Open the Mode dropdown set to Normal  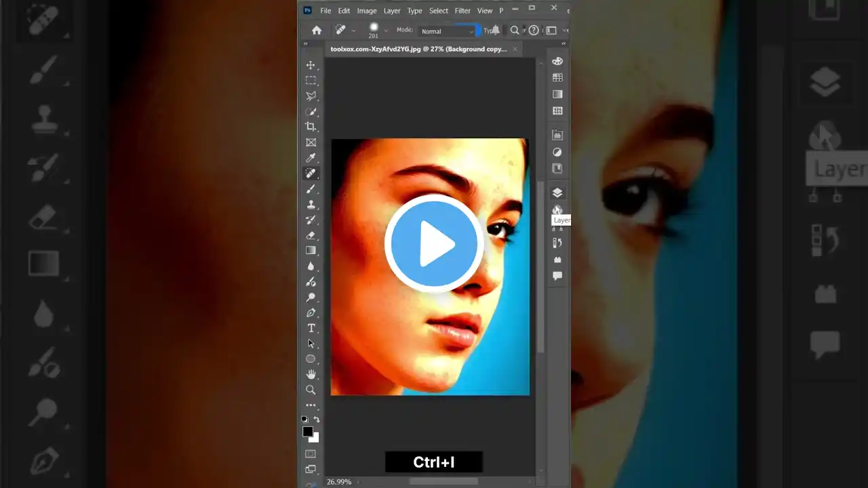click(x=448, y=31)
